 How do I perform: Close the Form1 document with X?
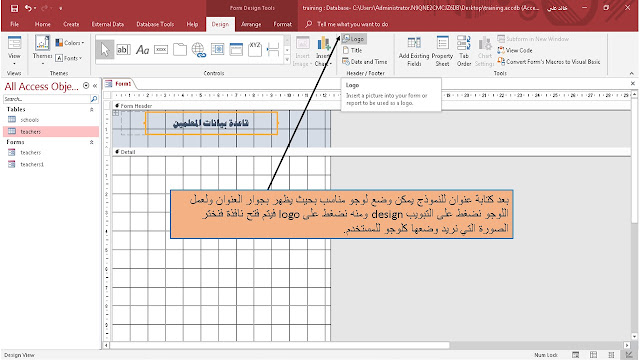tap(633, 83)
